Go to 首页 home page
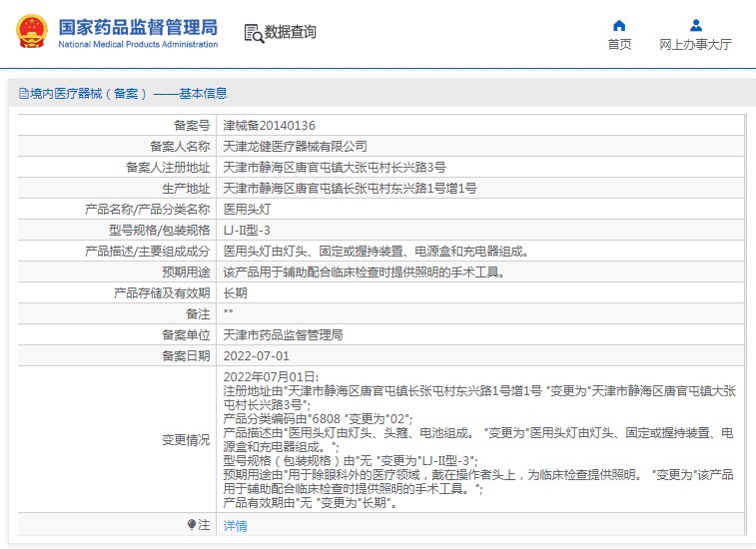This screenshot has height=549, width=756. coord(619,44)
